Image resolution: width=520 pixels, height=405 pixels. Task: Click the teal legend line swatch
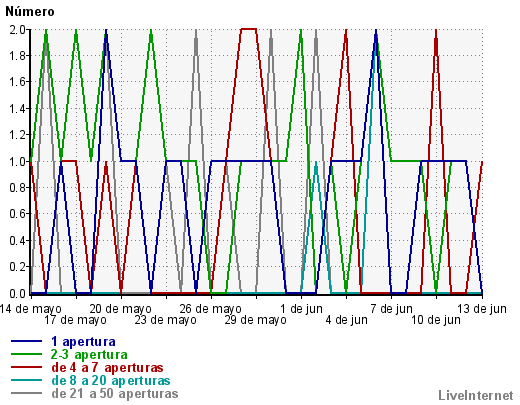(x=27, y=380)
